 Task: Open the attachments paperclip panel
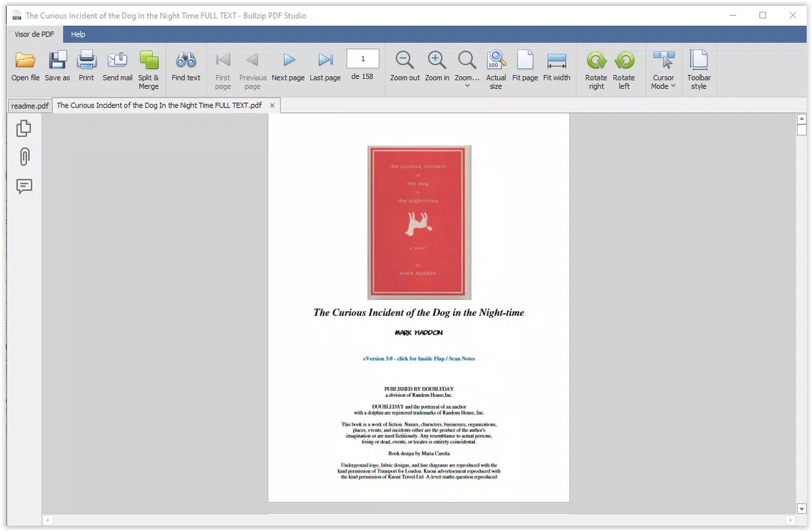click(24, 157)
